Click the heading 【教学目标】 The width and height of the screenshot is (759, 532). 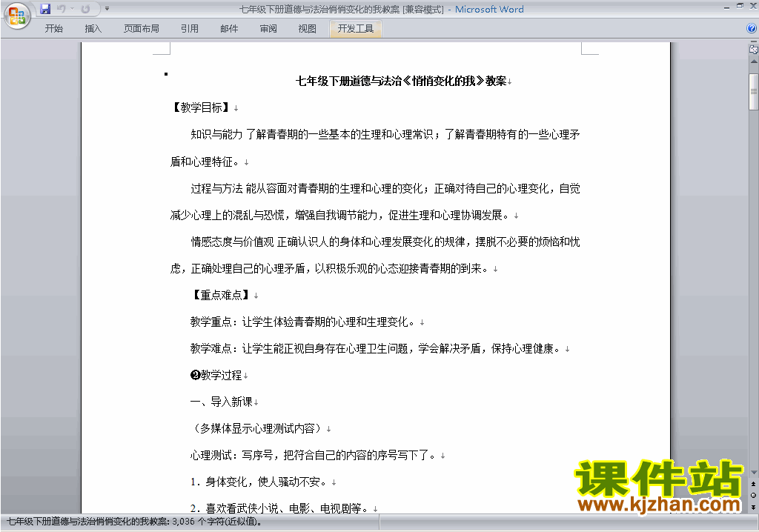[x=201, y=107]
